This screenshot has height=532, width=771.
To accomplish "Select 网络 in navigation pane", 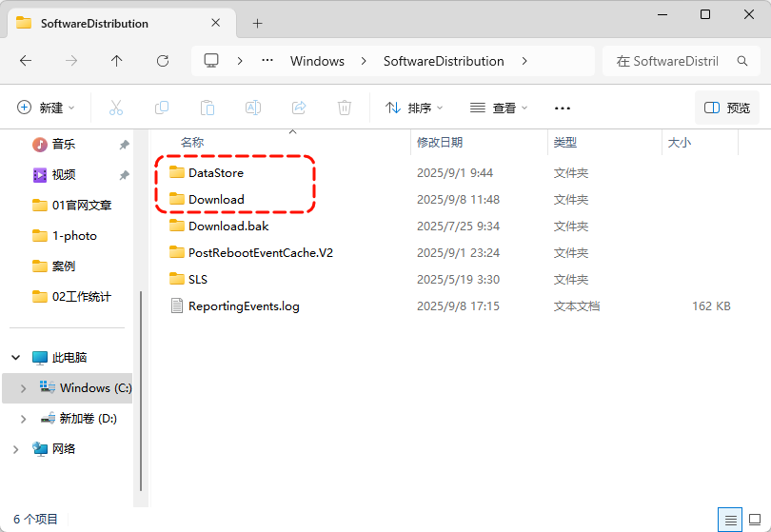I will [x=53, y=449].
